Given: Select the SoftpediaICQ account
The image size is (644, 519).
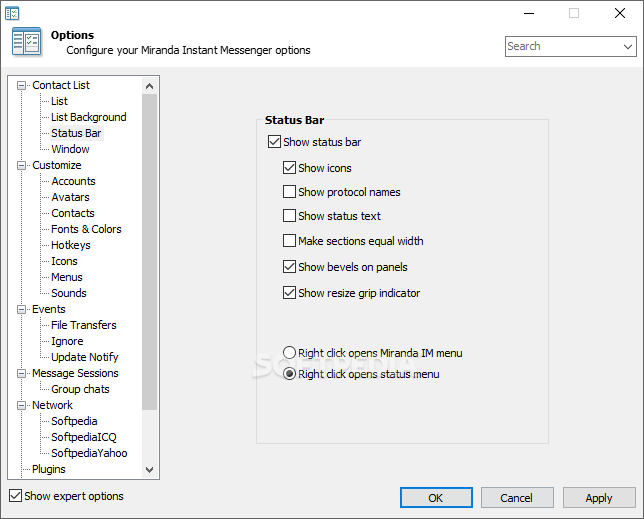Looking at the screenshot, I should [84, 437].
